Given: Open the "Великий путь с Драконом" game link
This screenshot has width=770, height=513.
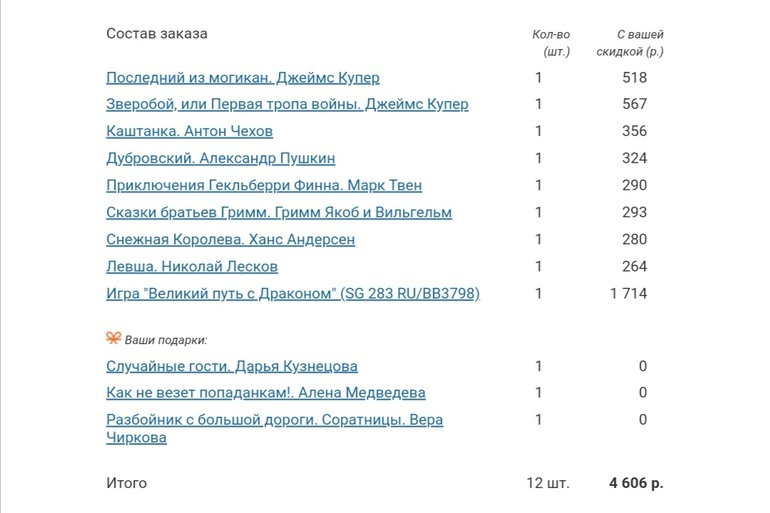Looking at the screenshot, I should (293, 293).
